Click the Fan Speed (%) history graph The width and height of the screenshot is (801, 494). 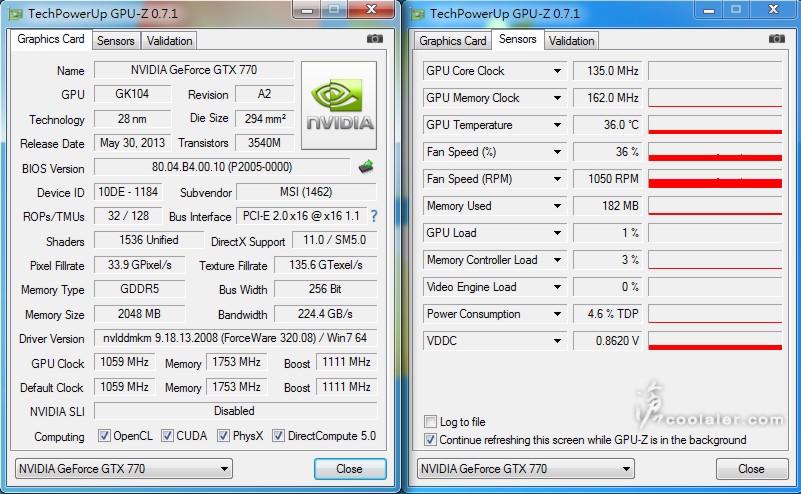click(715, 152)
